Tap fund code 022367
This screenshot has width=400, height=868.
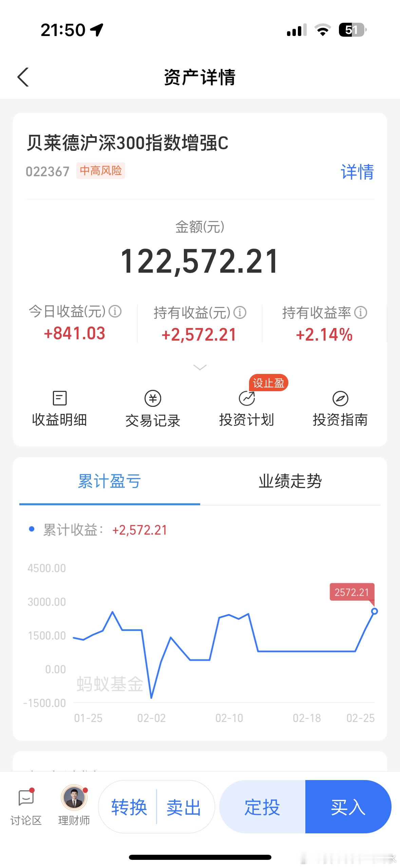click(x=47, y=171)
